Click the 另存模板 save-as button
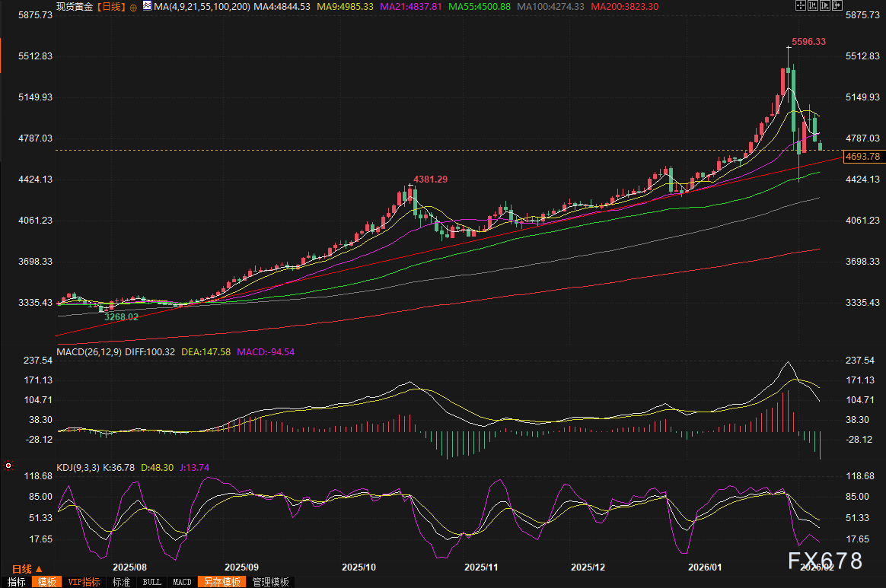 pos(221,582)
